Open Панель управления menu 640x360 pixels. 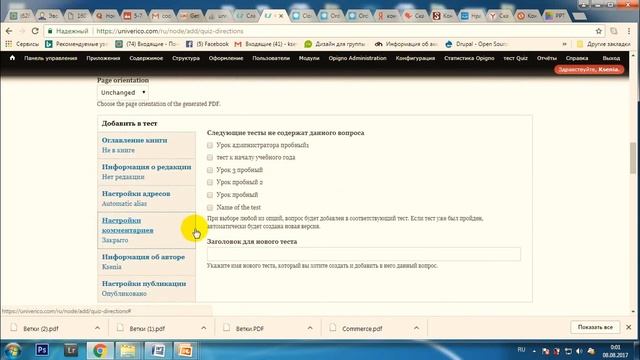point(51,58)
